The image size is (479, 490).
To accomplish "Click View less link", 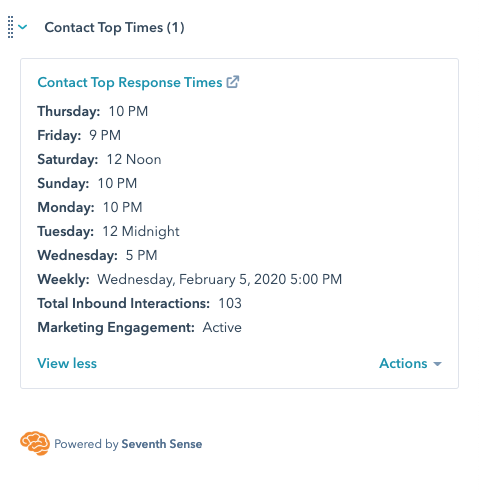I will 67,363.
